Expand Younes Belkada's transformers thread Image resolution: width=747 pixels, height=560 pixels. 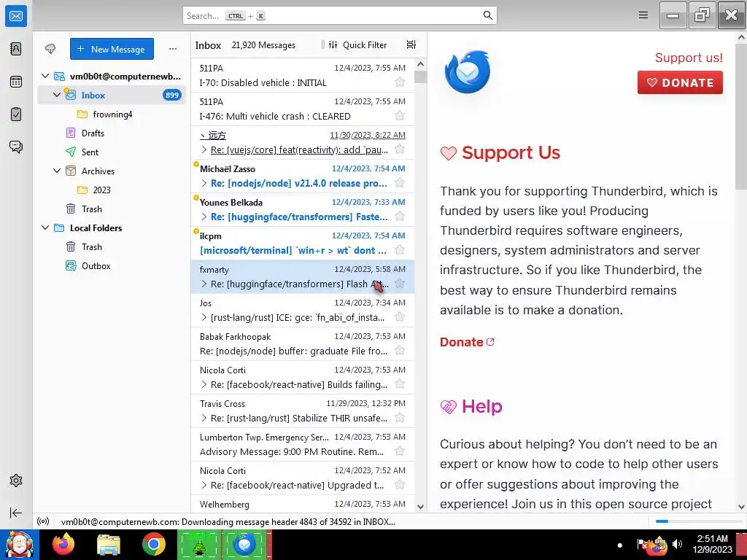pyautogui.click(x=204, y=217)
